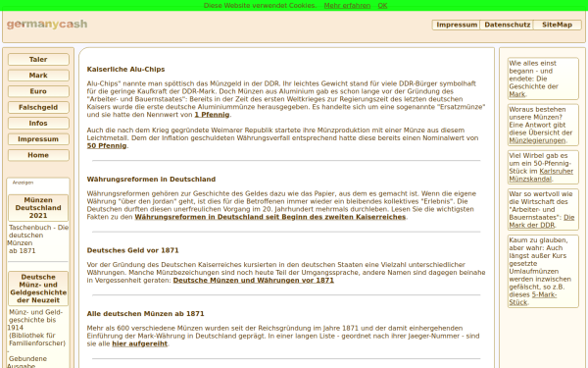Open the 'Die Mark der DDR' link
Image resolution: width=588 pixels, height=368 pixels.
click(542, 221)
